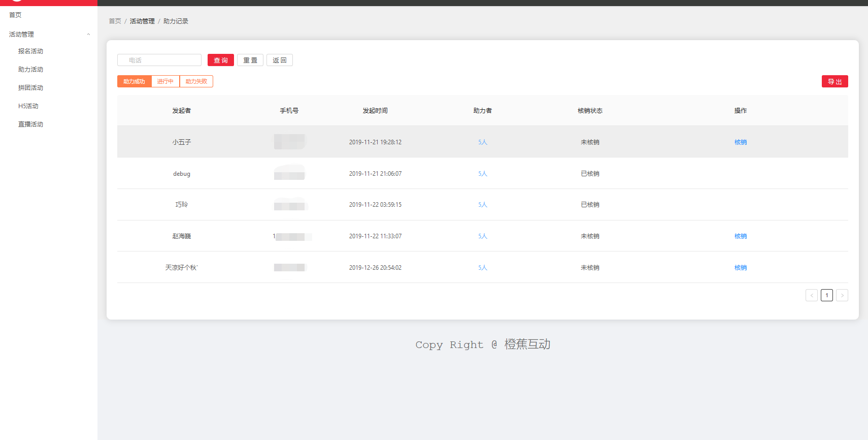Click the name cell 小五子
Viewport: 868px width, 440px height.
tap(182, 142)
